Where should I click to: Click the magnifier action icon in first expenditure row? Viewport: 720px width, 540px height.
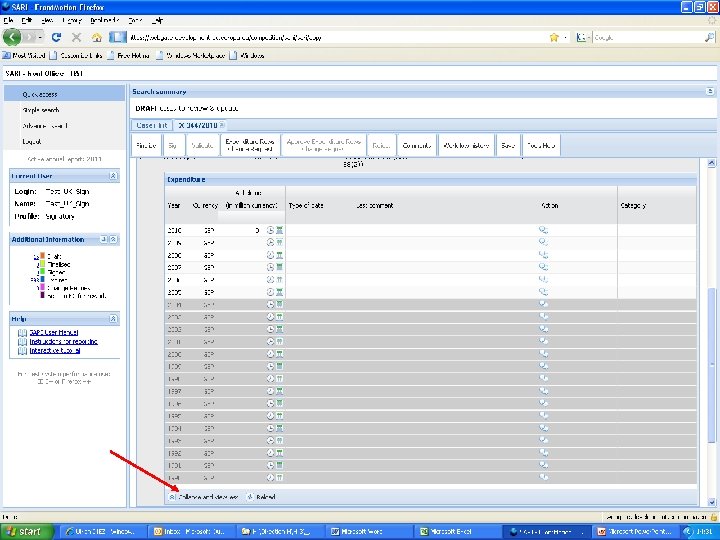(544, 230)
